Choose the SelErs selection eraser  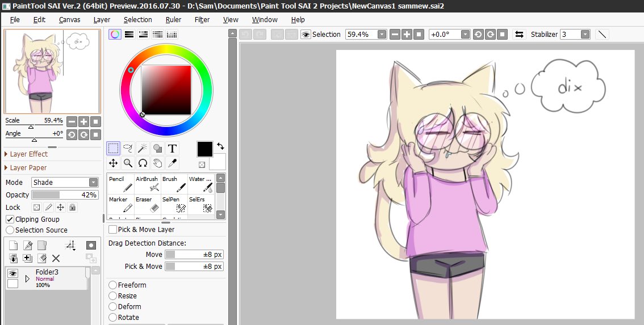pyautogui.click(x=200, y=204)
